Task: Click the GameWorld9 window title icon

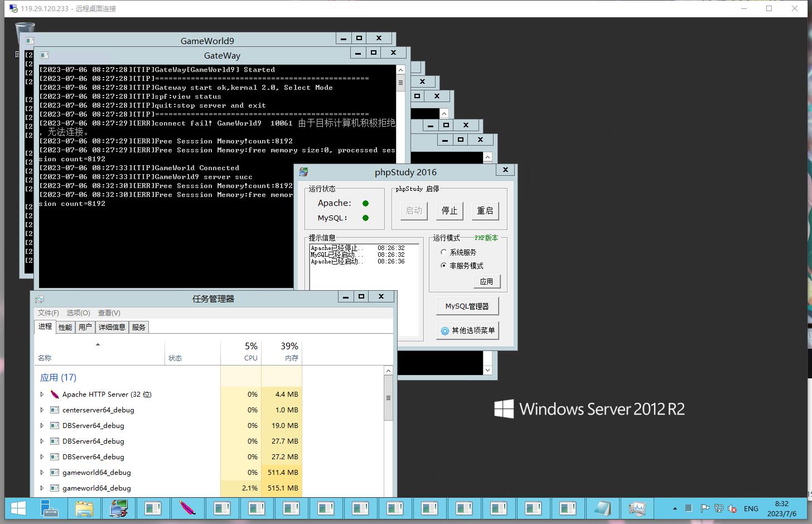Action: coord(30,41)
